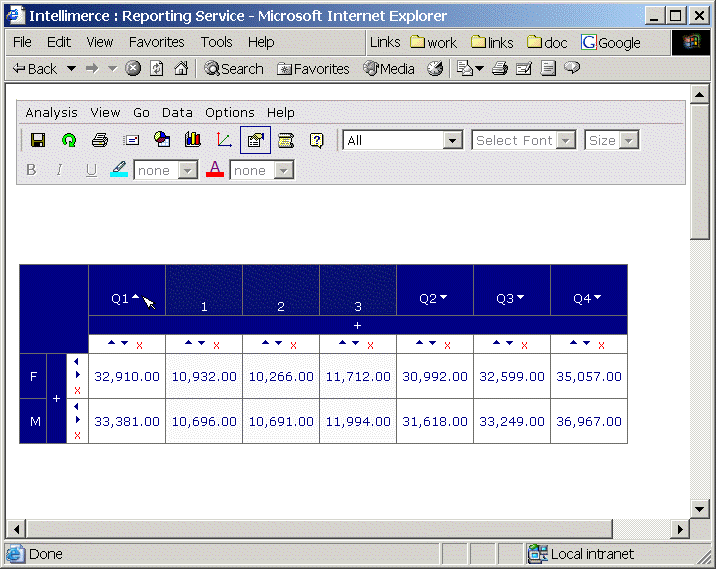Click the yellow scroll icon
This screenshot has height=569, width=716.
[x=286, y=140]
